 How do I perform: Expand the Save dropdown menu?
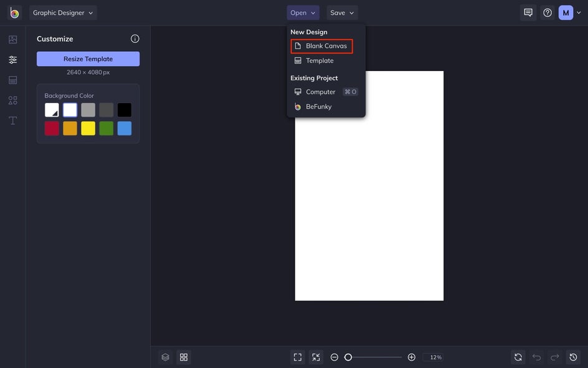coord(342,12)
